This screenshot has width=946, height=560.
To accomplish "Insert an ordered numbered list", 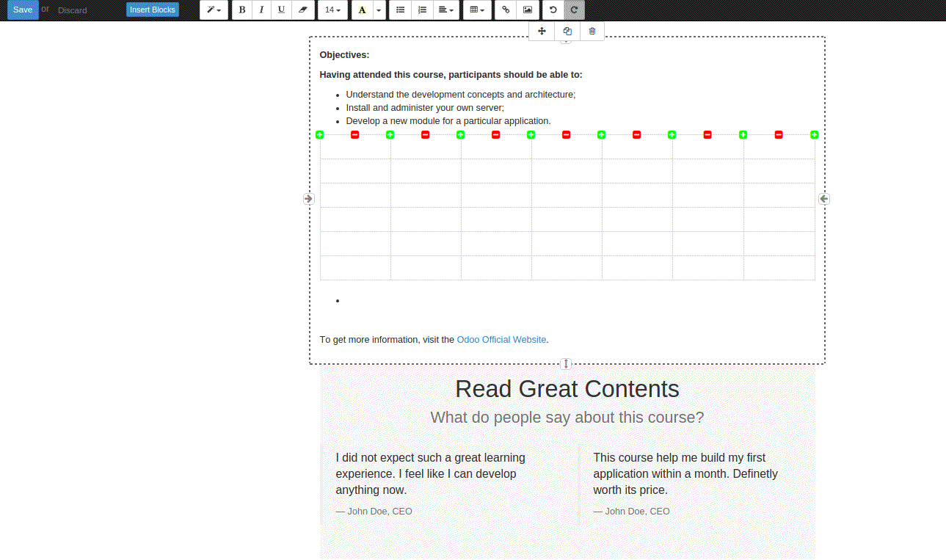I will pos(422,10).
